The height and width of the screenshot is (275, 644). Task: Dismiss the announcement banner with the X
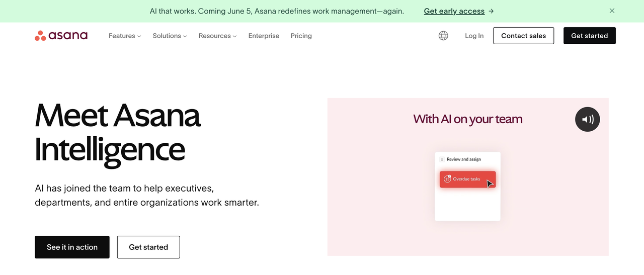click(612, 11)
